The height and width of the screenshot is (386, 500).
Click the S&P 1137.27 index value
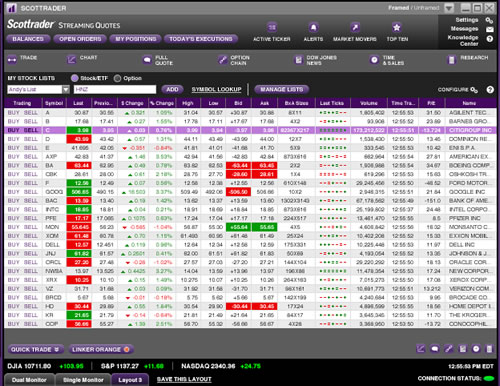point(120,366)
